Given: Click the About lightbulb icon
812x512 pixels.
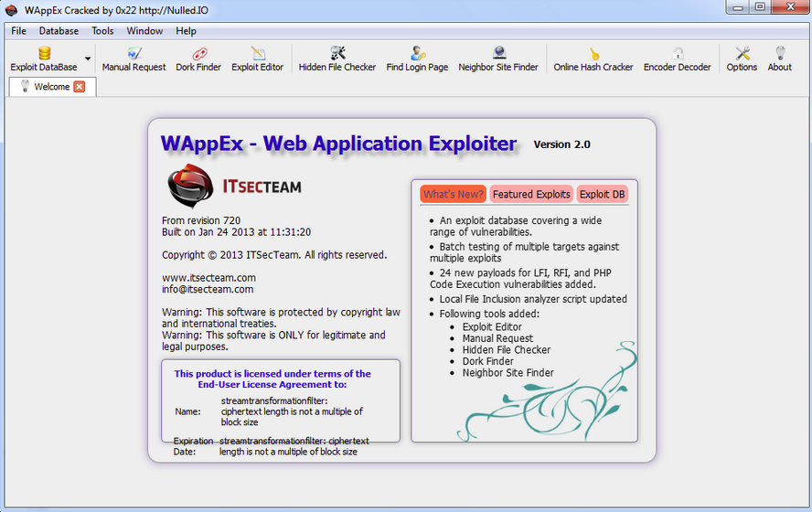Looking at the screenshot, I should click(780, 53).
